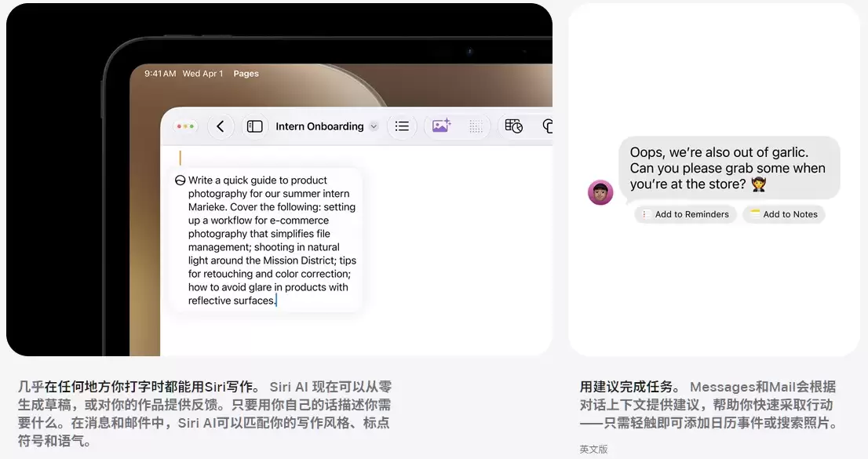Click the 9:41 AM time in status bar
Viewport: 868px width, 459px height.
click(x=160, y=74)
